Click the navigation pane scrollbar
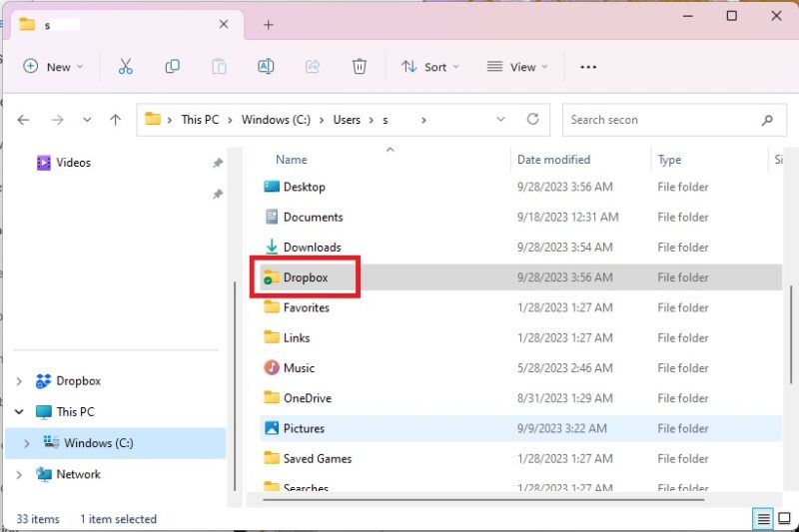Image resolution: width=799 pixels, height=532 pixels. pos(235,385)
